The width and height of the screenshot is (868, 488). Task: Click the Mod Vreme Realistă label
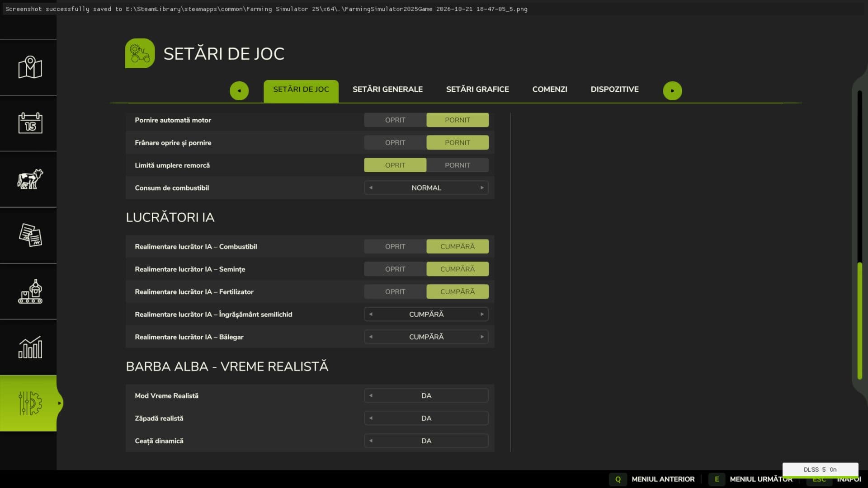[x=166, y=396]
